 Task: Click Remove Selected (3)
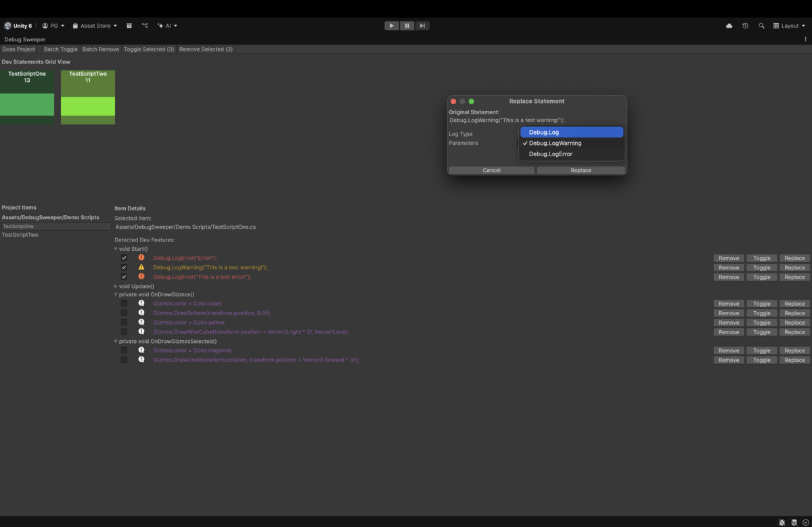[206, 49]
